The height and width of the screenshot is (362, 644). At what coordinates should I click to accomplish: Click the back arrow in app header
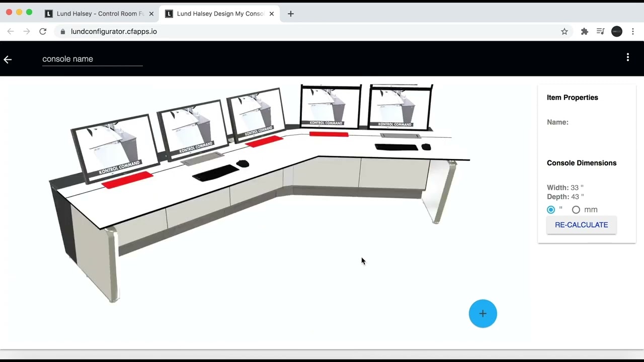click(8, 59)
